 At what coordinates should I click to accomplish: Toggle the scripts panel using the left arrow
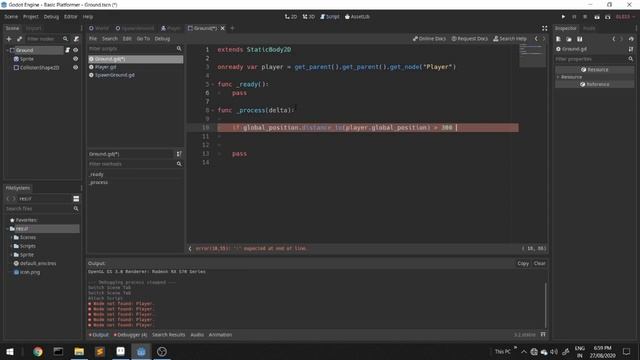tap(190, 248)
